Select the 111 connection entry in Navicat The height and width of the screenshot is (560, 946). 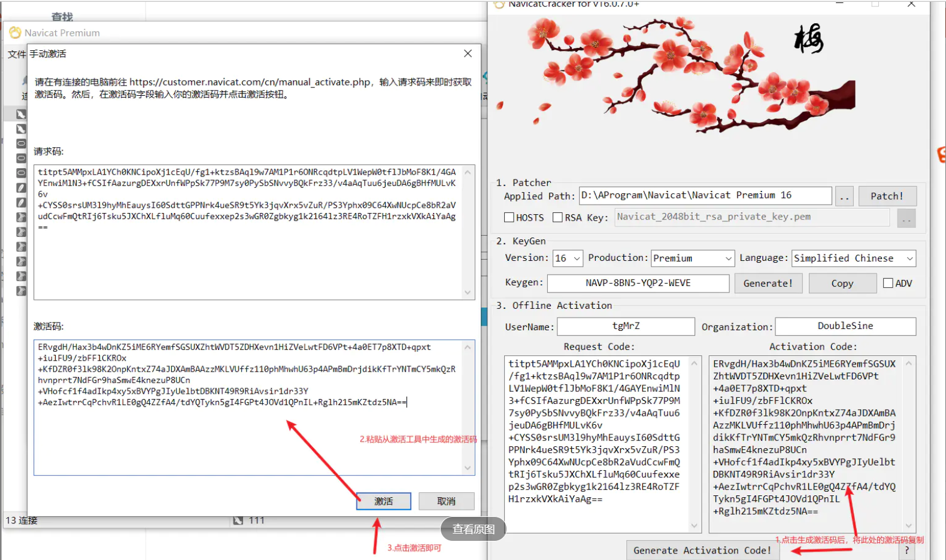pos(257,521)
